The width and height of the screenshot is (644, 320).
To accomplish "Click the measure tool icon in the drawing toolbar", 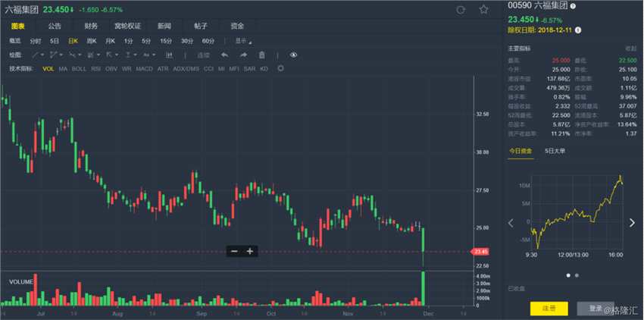I will [169, 55].
